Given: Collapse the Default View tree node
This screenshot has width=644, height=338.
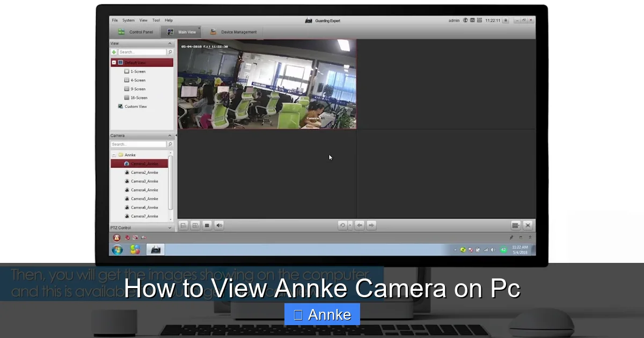Looking at the screenshot, I should pyautogui.click(x=114, y=63).
